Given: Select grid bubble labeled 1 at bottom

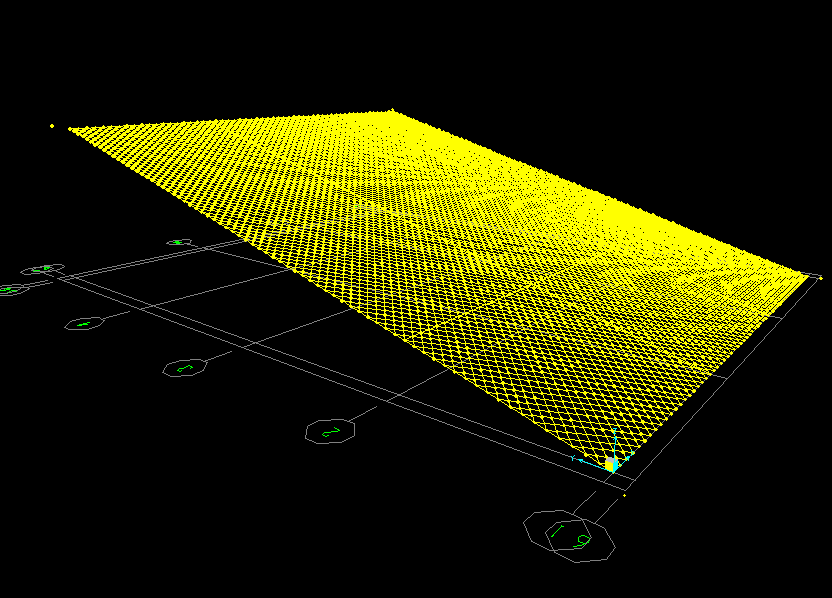Looking at the screenshot, I should click(x=557, y=529).
